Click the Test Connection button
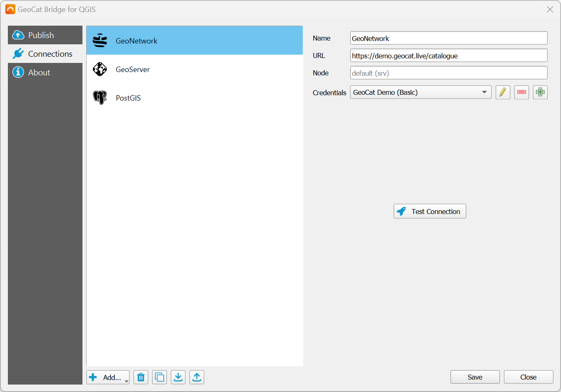561x392 pixels. tap(430, 211)
